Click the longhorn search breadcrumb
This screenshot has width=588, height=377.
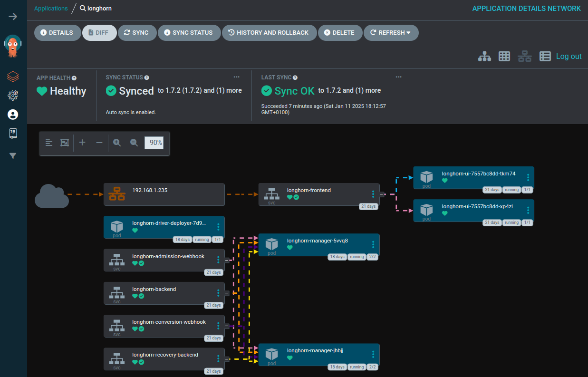click(x=96, y=8)
